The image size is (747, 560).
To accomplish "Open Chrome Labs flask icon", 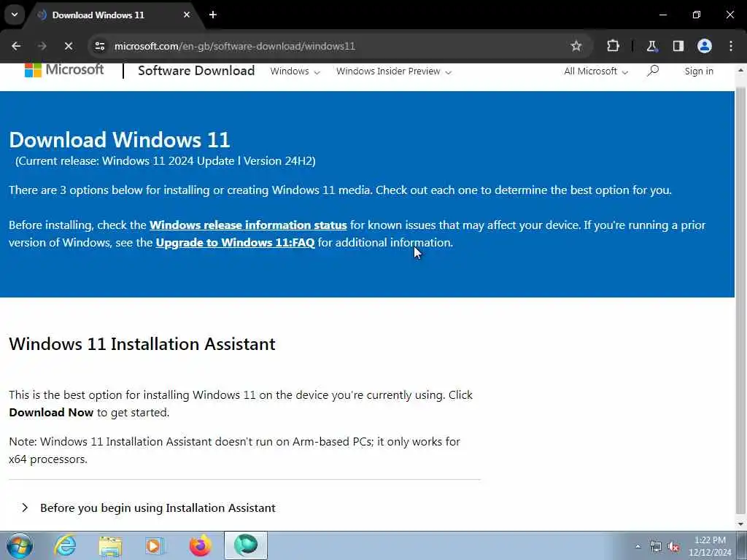I will pyautogui.click(x=651, y=46).
